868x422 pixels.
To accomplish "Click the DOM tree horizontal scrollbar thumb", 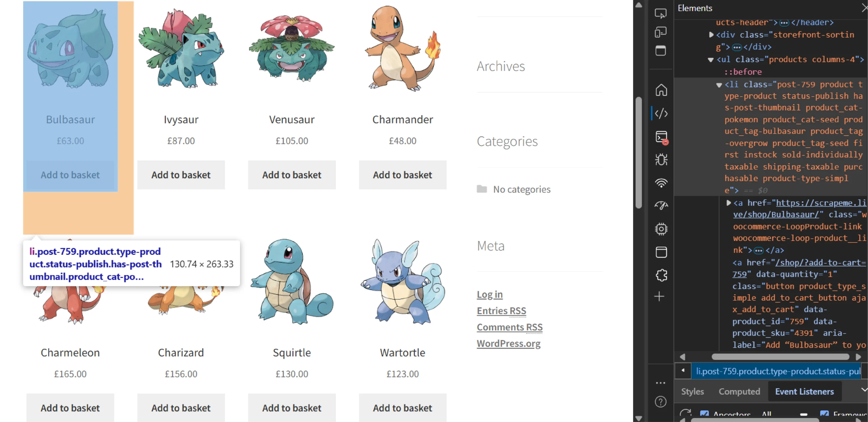I will [x=780, y=357].
